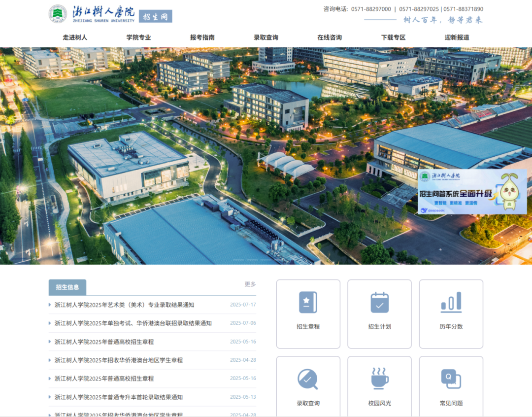Open the 下载专区 navigation item
This screenshot has height=417, width=532.
coord(393,37)
